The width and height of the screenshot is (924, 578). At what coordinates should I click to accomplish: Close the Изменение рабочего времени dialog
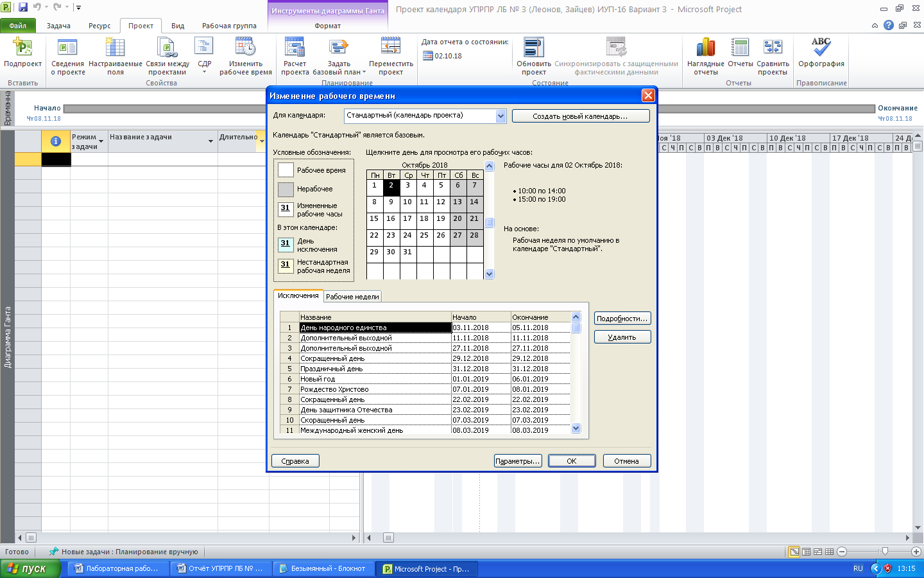[648, 96]
